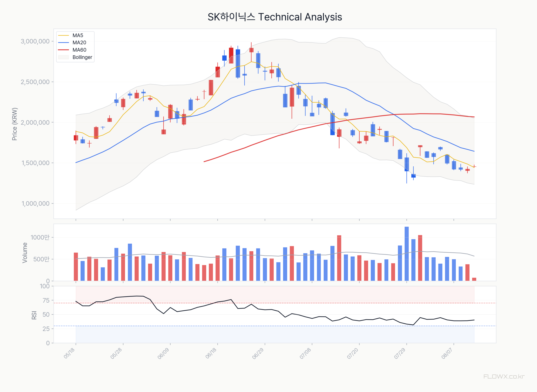Click the 07/08 date label
This screenshot has height=392, width=537.
pos(305,353)
